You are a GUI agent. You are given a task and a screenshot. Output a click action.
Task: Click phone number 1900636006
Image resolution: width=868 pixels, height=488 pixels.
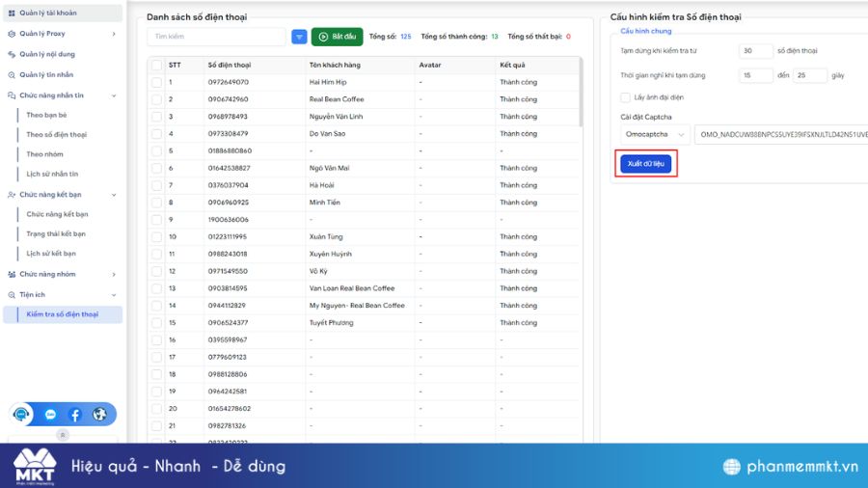[228, 220]
